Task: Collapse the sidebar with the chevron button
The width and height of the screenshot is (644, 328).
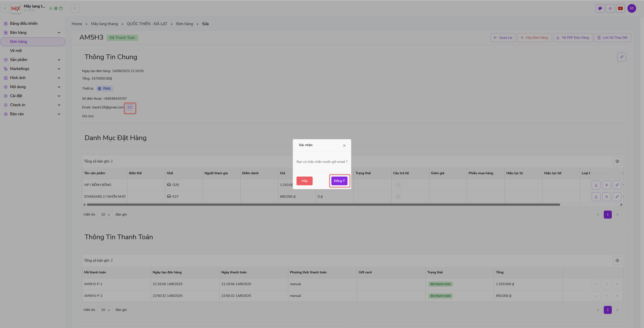Action: [75, 8]
